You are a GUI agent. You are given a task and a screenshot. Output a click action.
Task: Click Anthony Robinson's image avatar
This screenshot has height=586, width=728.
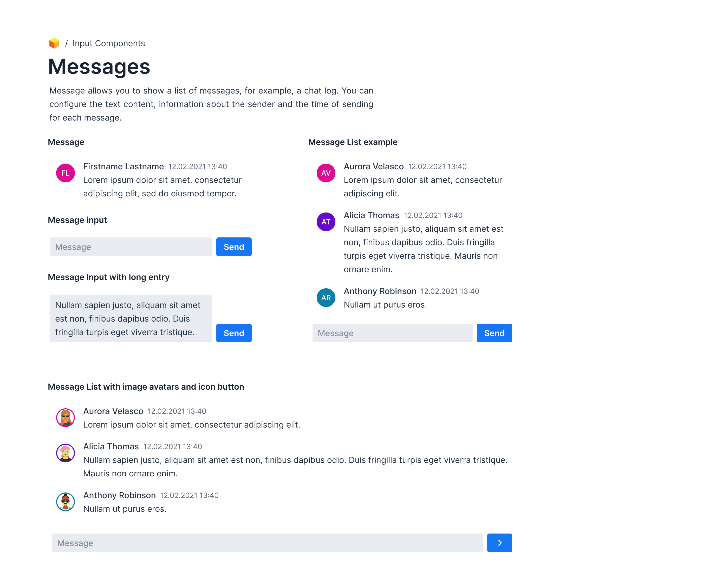(65, 502)
